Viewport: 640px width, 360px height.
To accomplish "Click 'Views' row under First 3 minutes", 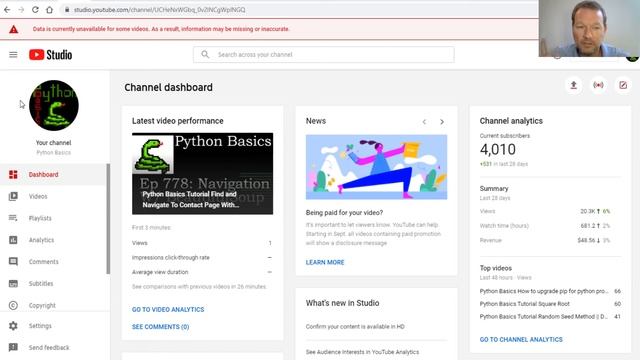I will click(x=202, y=243).
